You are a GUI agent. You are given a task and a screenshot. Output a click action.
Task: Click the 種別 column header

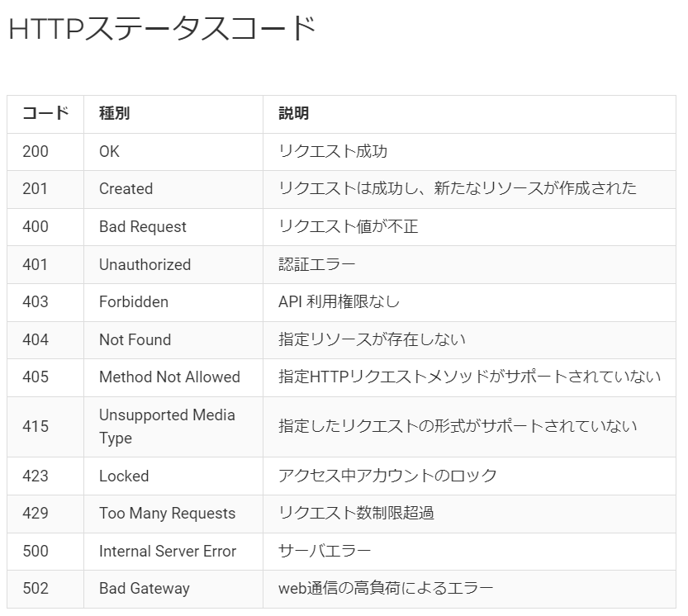tap(114, 114)
